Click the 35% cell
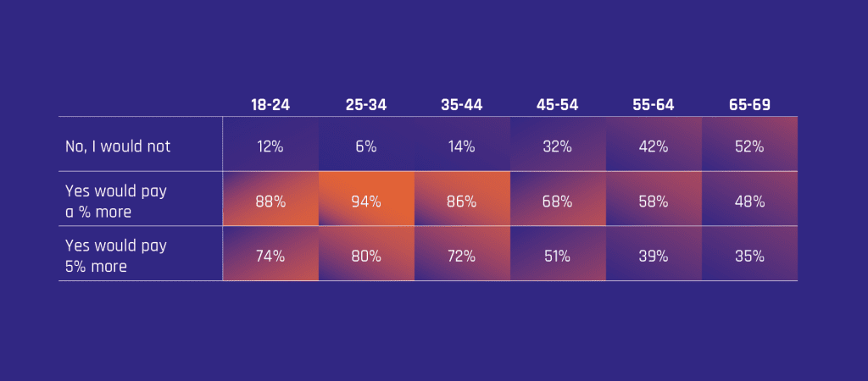Viewport: 868px width, 381px height. 749,256
